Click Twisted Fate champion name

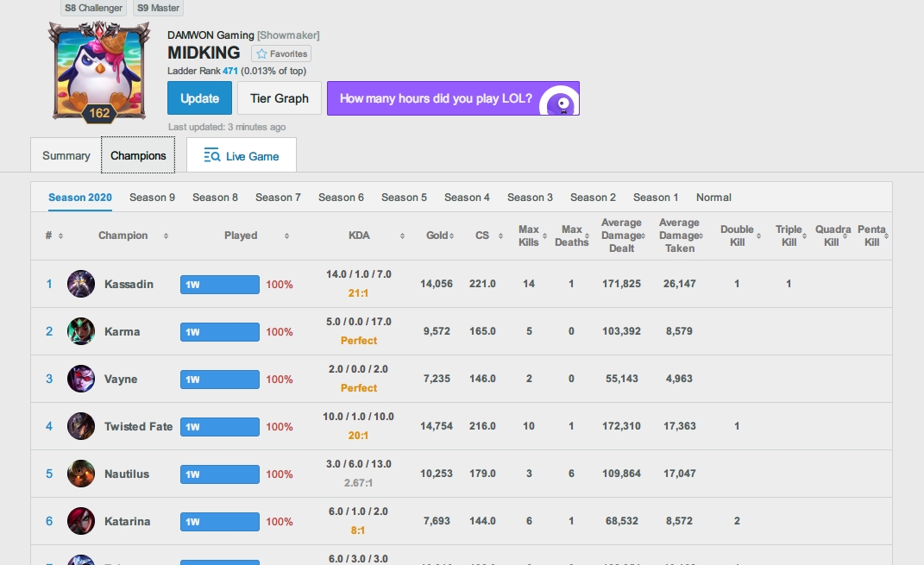139,426
